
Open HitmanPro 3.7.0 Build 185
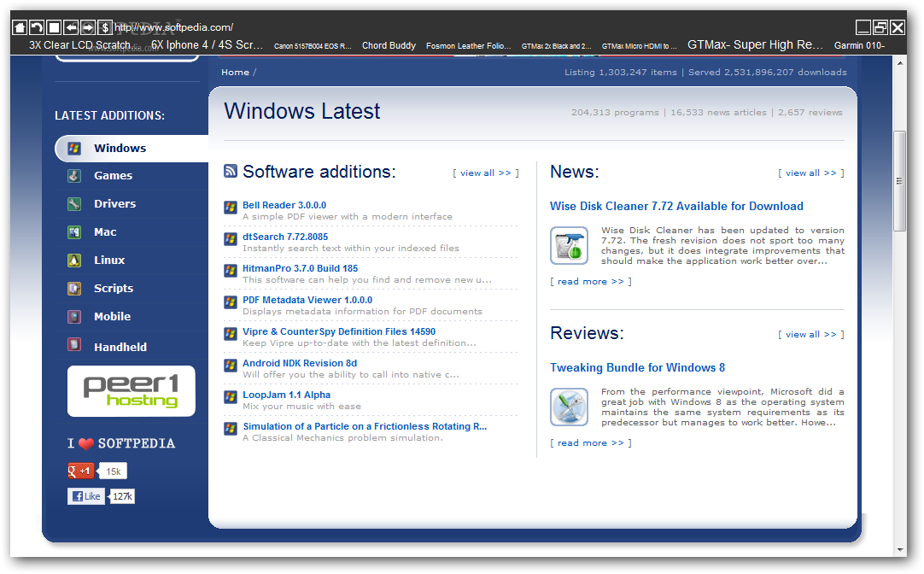coord(300,268)
